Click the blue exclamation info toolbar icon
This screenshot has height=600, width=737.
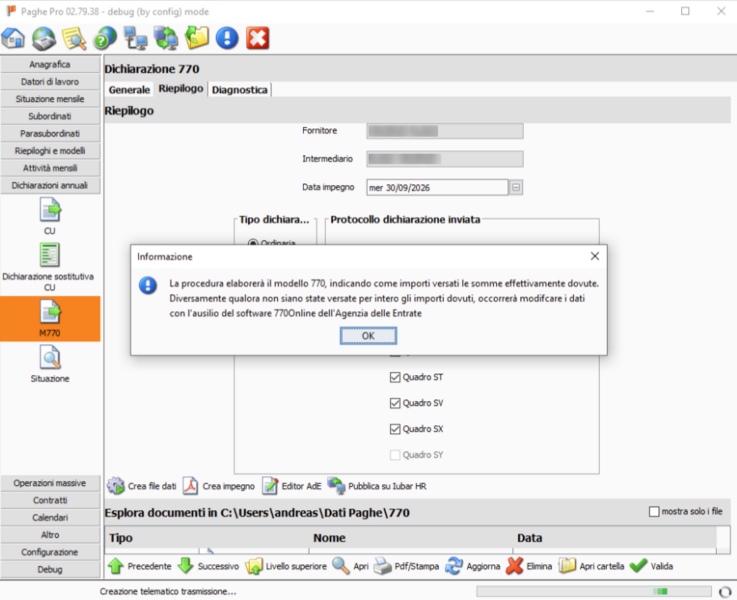point(227,38)
